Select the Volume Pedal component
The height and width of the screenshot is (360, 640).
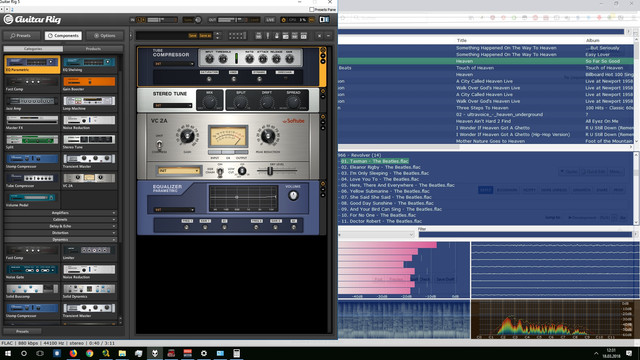tap(32, 200)
